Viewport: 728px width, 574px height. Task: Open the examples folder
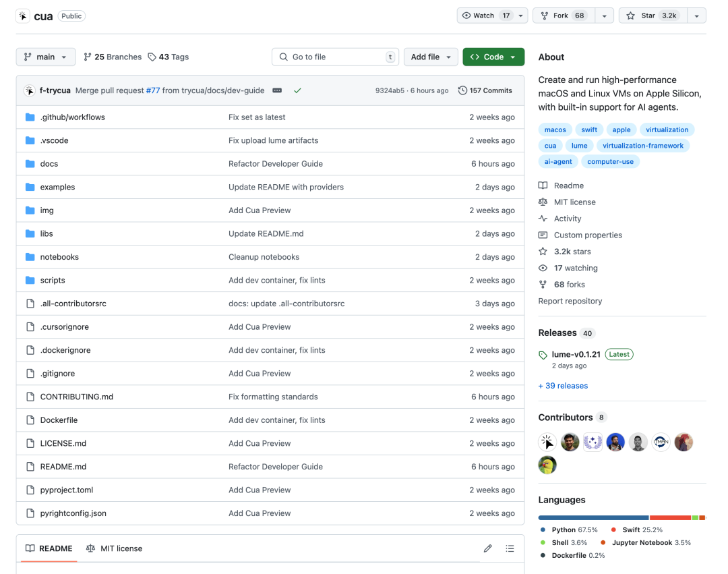[57, 187]
